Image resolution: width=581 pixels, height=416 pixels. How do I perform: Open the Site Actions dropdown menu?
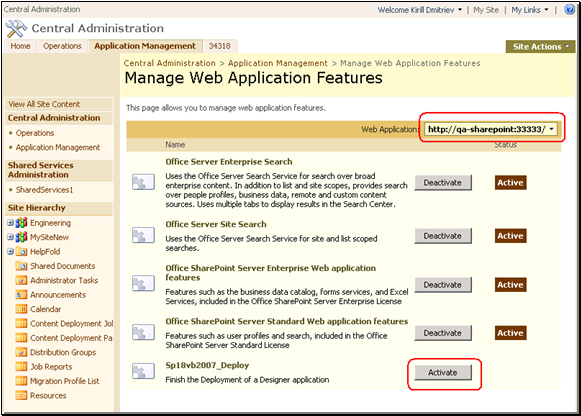(x=541, y=47)
